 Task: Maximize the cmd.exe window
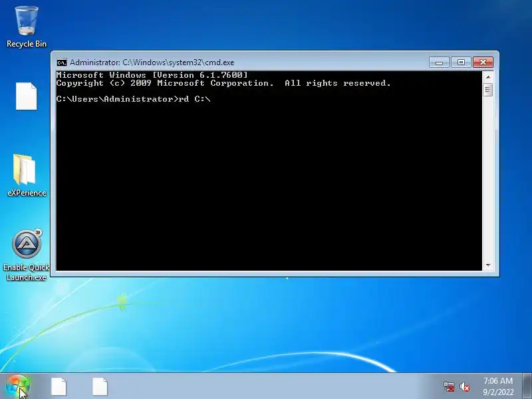point(461,63)
